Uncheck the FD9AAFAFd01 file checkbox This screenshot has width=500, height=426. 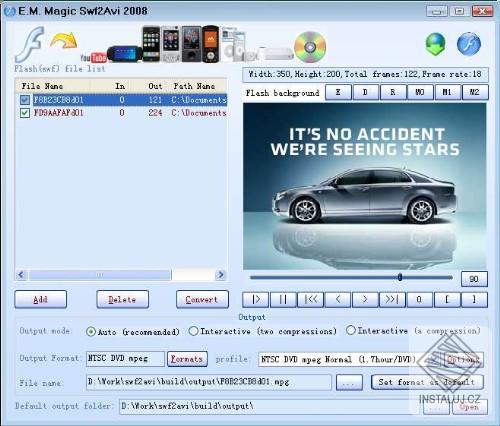point(25,113)
